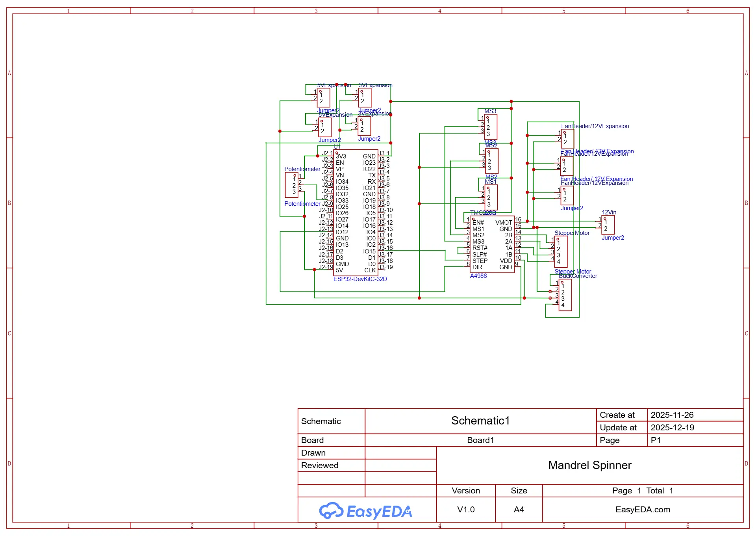Select the CMD pin label
Screen dimensions: 756x536
click(342, 264)
